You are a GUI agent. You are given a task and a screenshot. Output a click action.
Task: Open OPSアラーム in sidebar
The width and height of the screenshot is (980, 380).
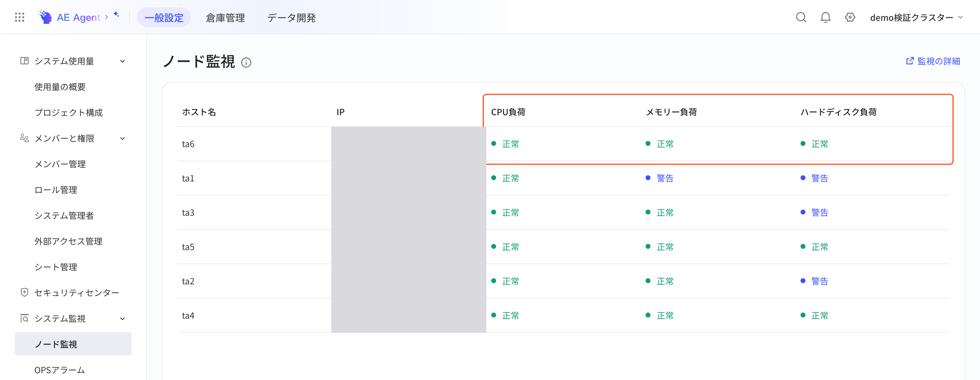click(x=60, y=370)
